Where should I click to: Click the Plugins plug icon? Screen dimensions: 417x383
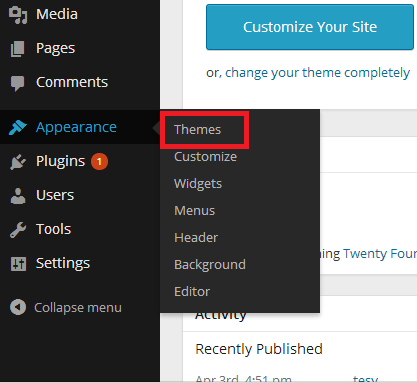pos(18,162)
